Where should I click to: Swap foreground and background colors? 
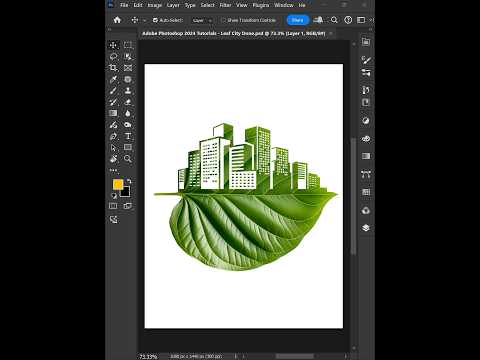(x=129, y=181)
